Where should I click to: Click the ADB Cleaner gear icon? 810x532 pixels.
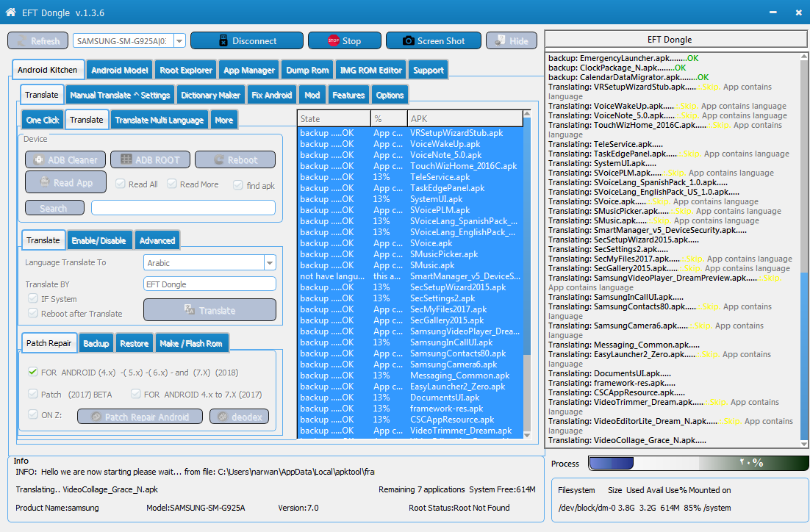[39, 160]
